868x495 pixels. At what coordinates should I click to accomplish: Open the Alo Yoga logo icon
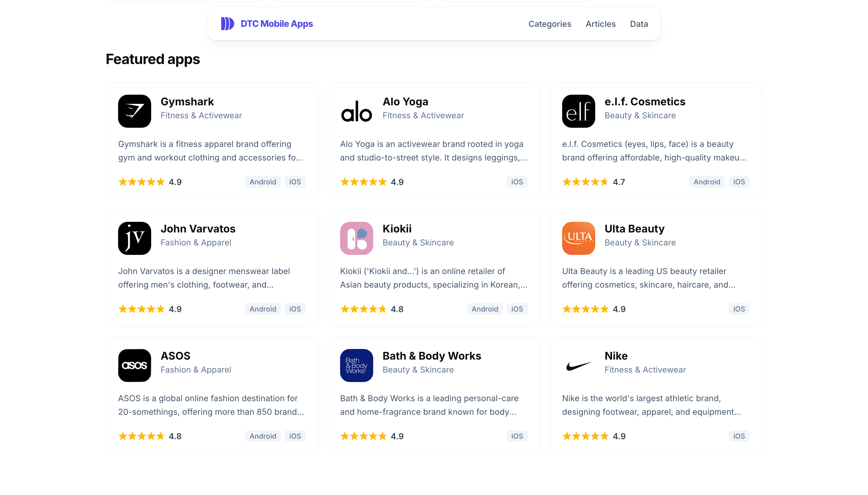coord(356,111)
